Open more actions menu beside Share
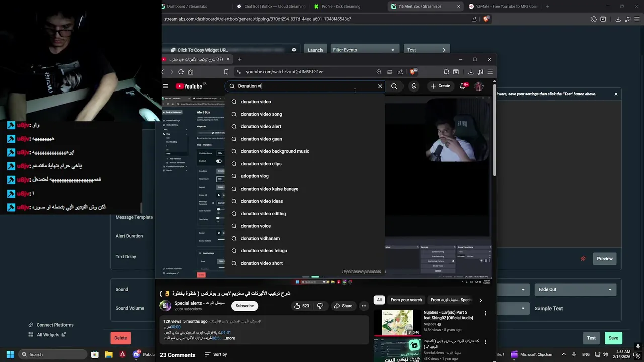Viewport: 644px width, 362px height. [364, 306]
